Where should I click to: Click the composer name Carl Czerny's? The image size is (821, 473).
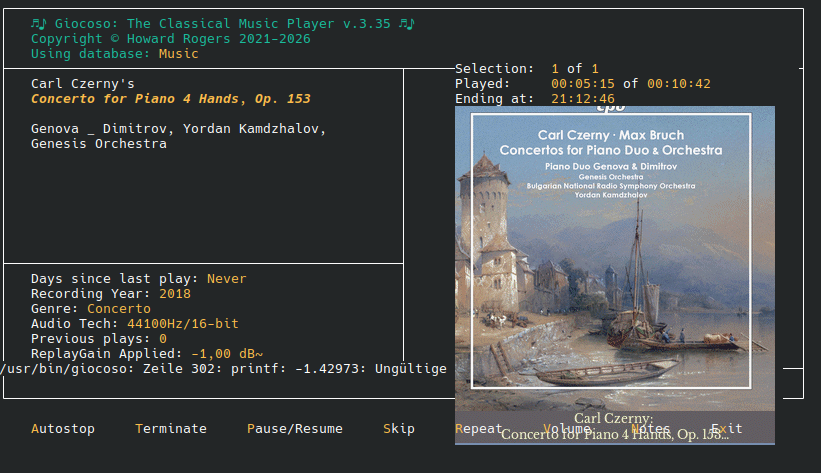pos(83,84)
